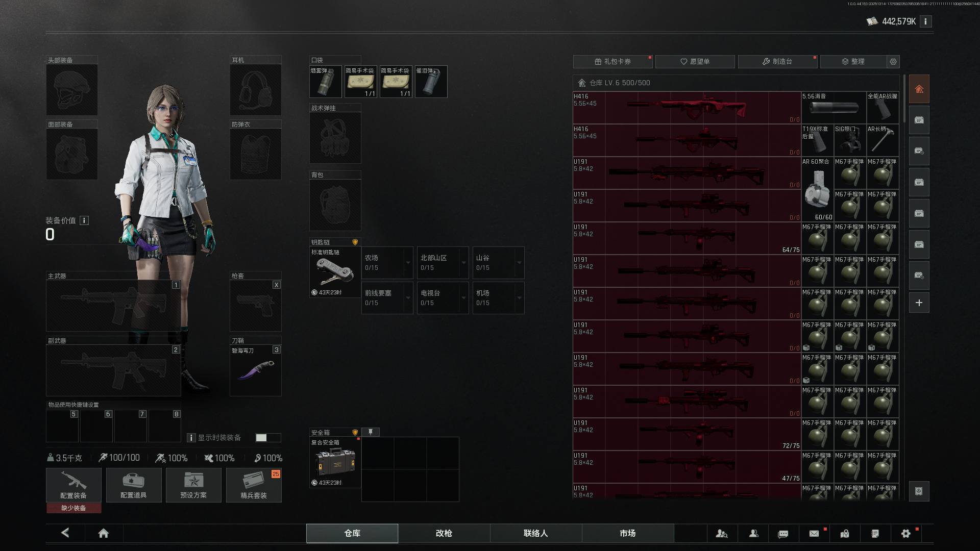
Task: Click the 整理 sort button
Action: point(853,61)
